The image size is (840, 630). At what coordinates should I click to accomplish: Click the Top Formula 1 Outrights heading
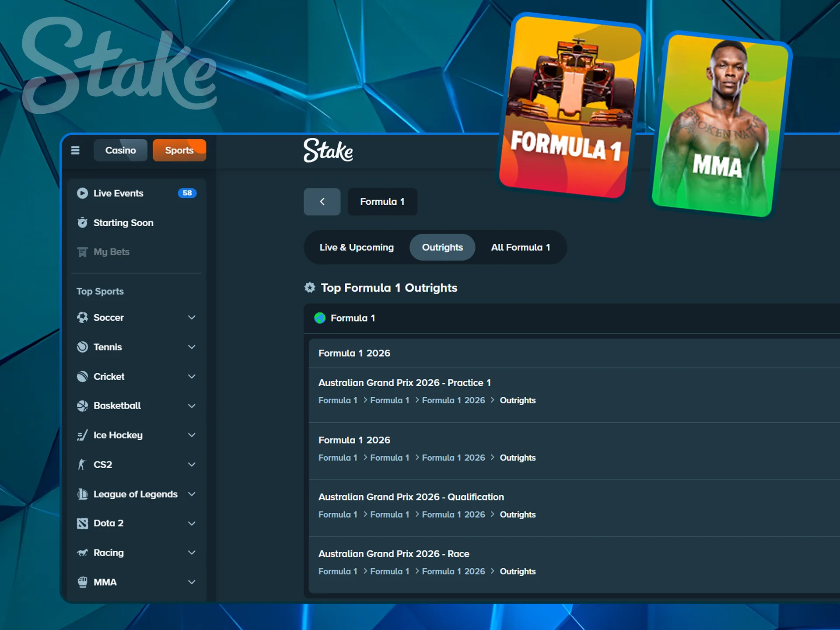(389, 288)
